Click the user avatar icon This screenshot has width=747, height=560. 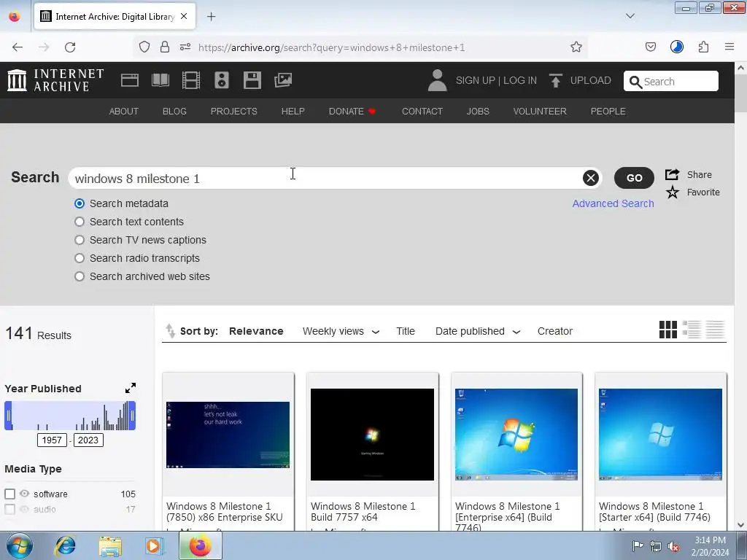[x=437, y=80]
